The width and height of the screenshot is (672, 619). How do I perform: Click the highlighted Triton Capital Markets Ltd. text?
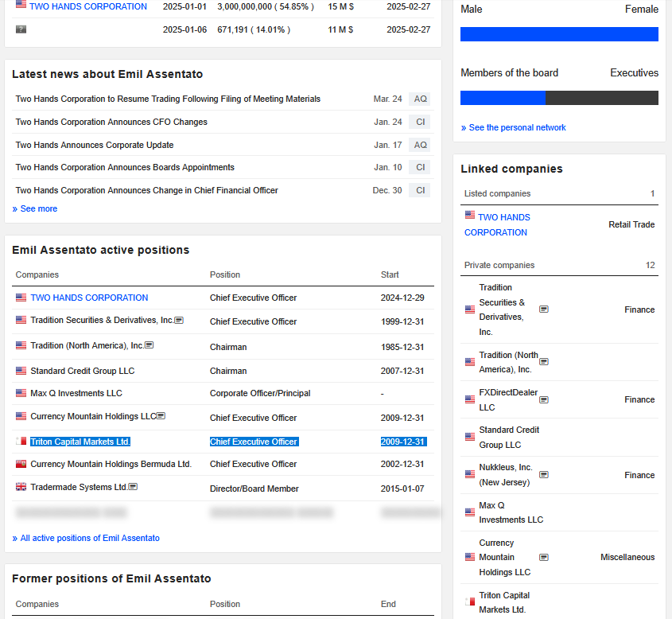click(80, 442)
